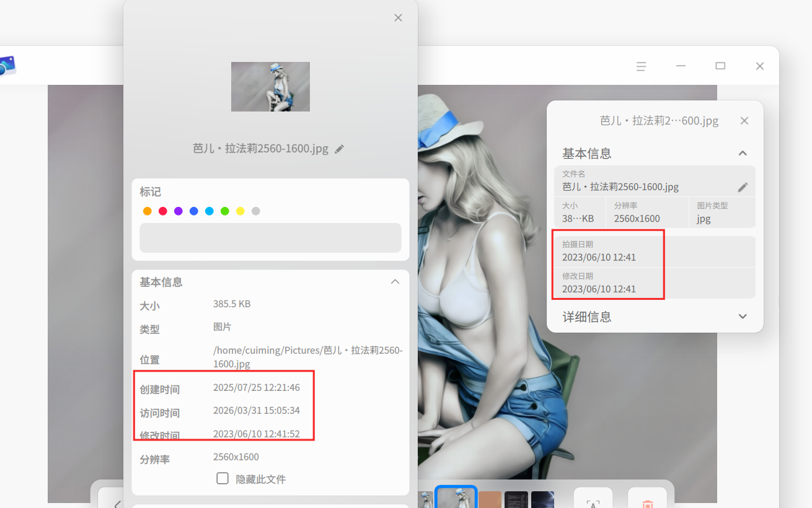Click the image preview thumbnail in properties dialog

[270, 87]
